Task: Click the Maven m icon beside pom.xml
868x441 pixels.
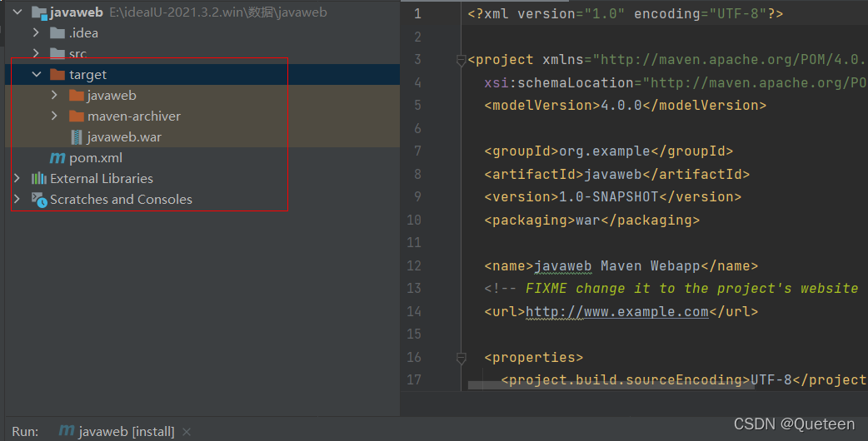Action: point(57,158)
